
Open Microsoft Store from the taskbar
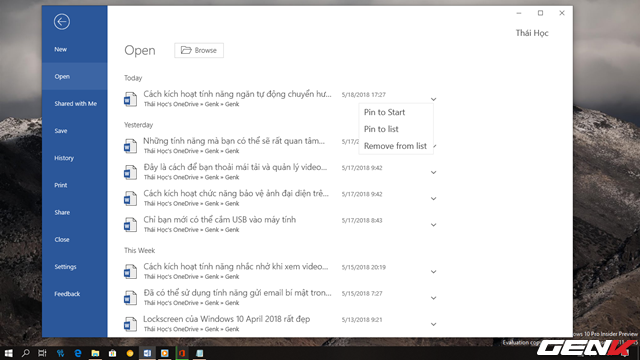tap(112, 353)
